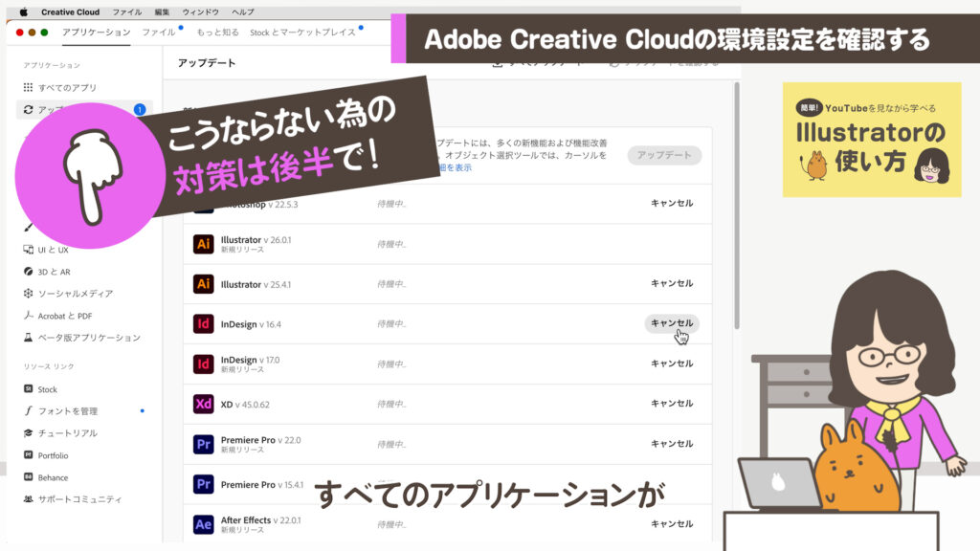This screenshot has width=980, height=551.
Task: Click the updates list vertical scrollbar
Action: (x=737, y=206)
